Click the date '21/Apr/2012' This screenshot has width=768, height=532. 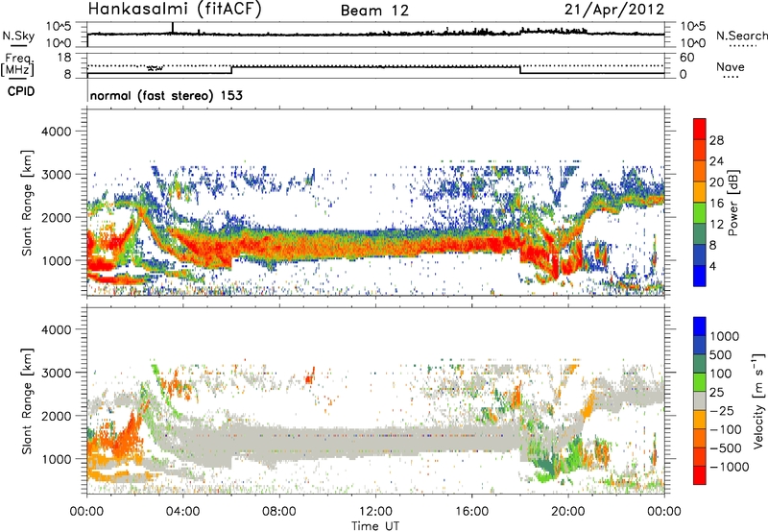coord(614,10)
